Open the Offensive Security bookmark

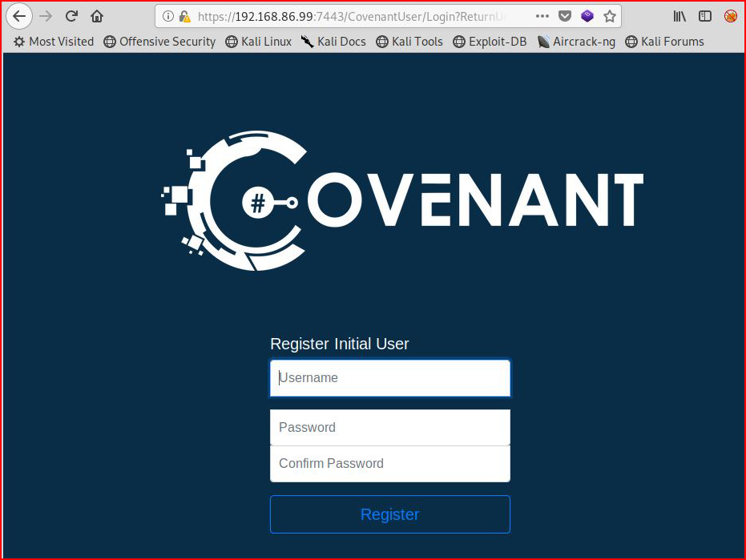pyautogui.click(x=159, y=42)
